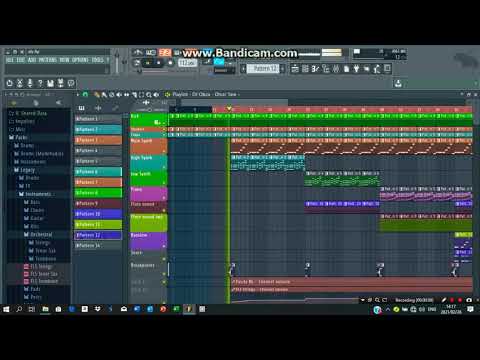Screen dimensions: 480x360
Task: Click the tempo display showing 112
Action: (188, 63)
